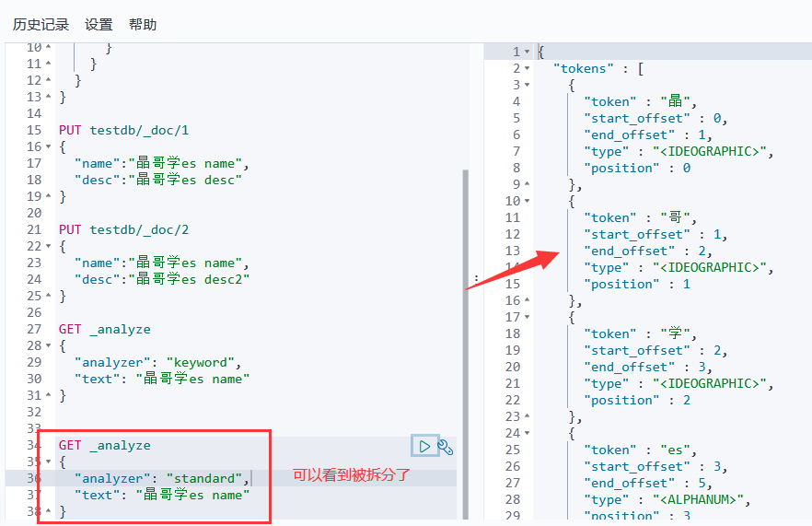
Task: Fold the response root object at line 1
Action: tap(527, 53)
